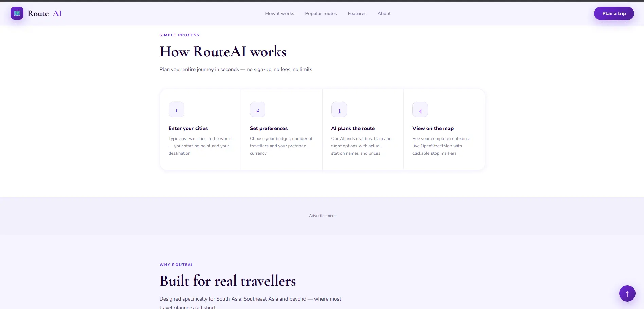Open the About nav link
This screenshot has height=309, width=644.
(x=384, y=13)
